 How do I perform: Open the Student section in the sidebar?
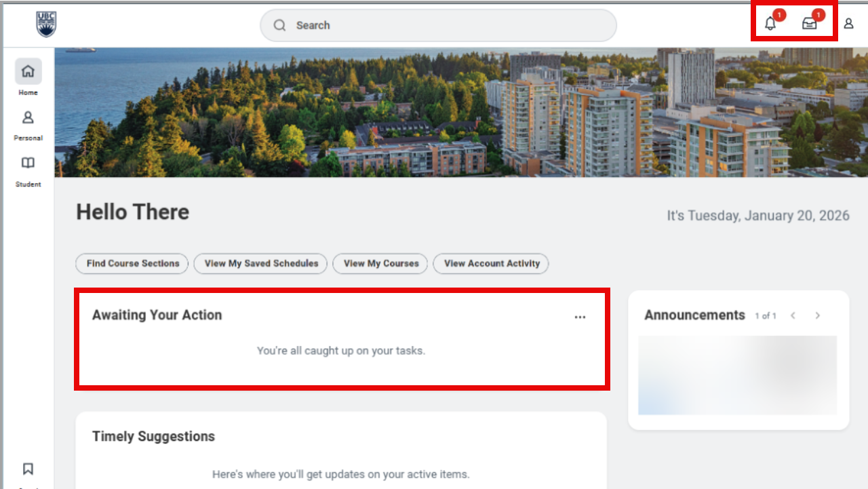tap(28, 163)
